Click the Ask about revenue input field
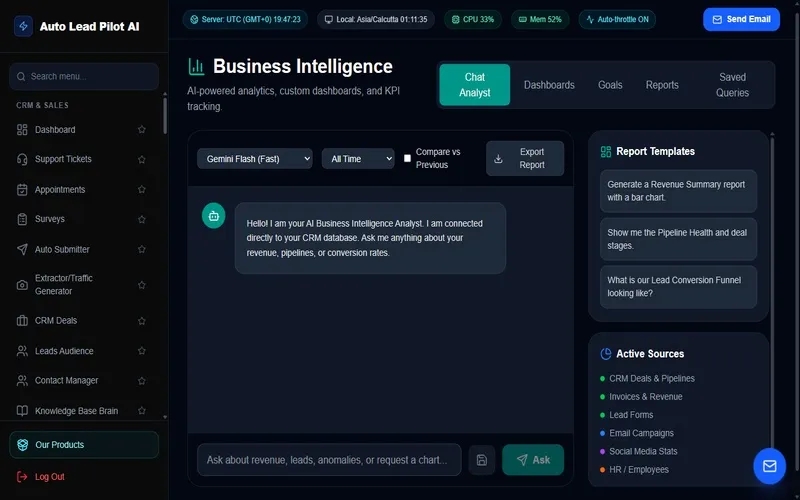 click(329, 460)
